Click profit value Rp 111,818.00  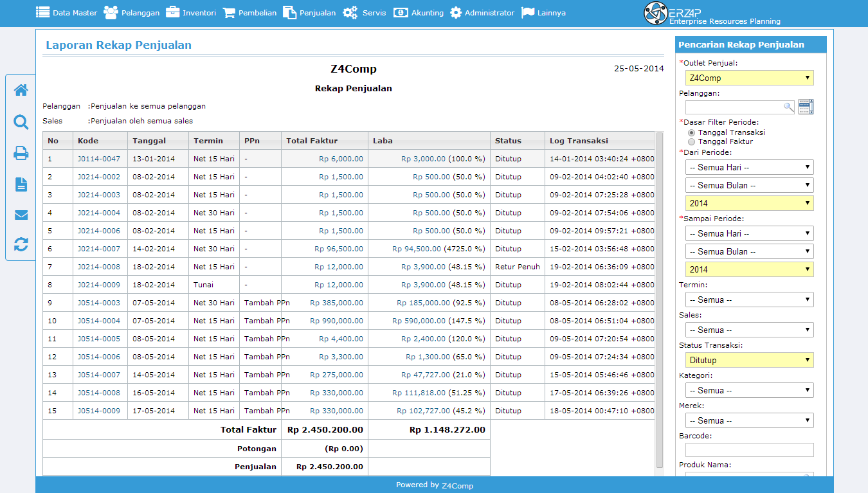419,393
